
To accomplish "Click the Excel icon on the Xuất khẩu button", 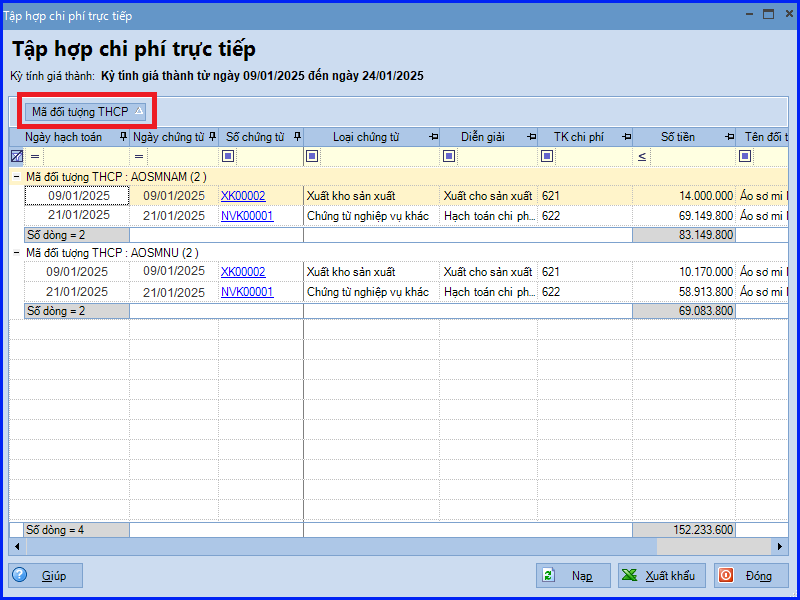I will pyautogui.click(x=629, y=575).
